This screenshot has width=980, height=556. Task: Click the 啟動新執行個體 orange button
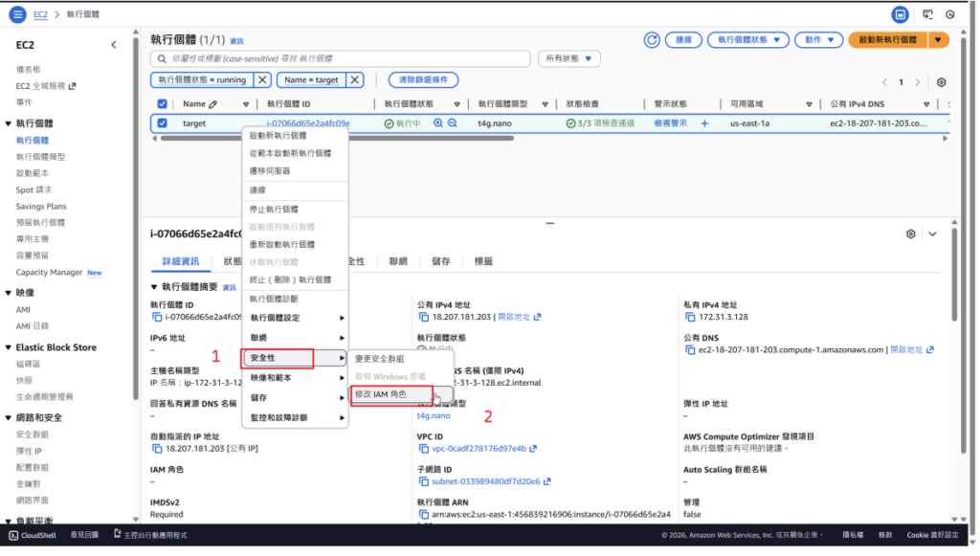(x=887, y=40)
